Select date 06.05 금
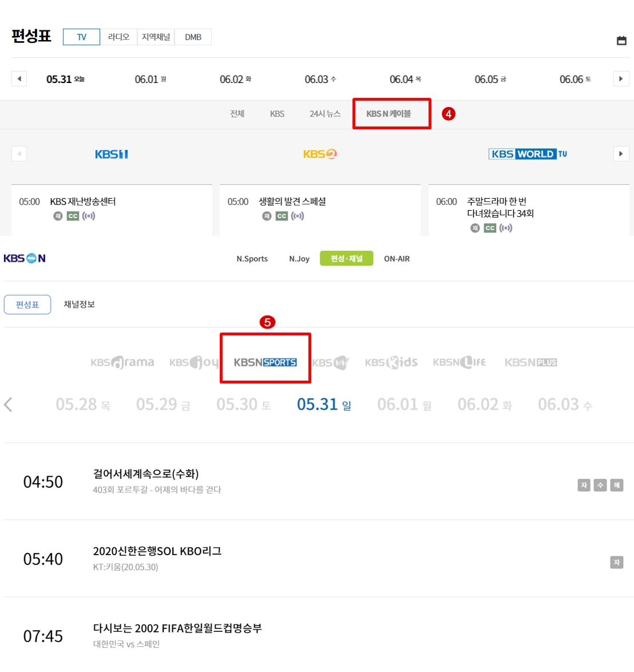 (490, 80)
